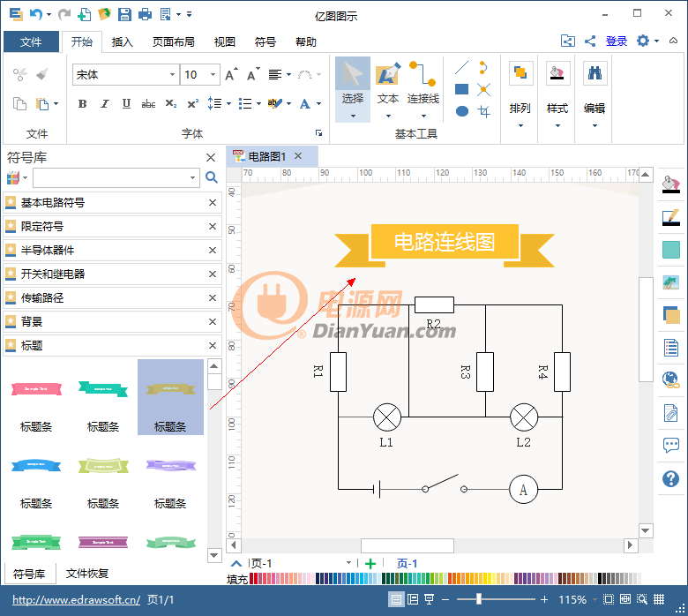Toggle Underline formatting
688x616 pixels.
tap(126, 104)
